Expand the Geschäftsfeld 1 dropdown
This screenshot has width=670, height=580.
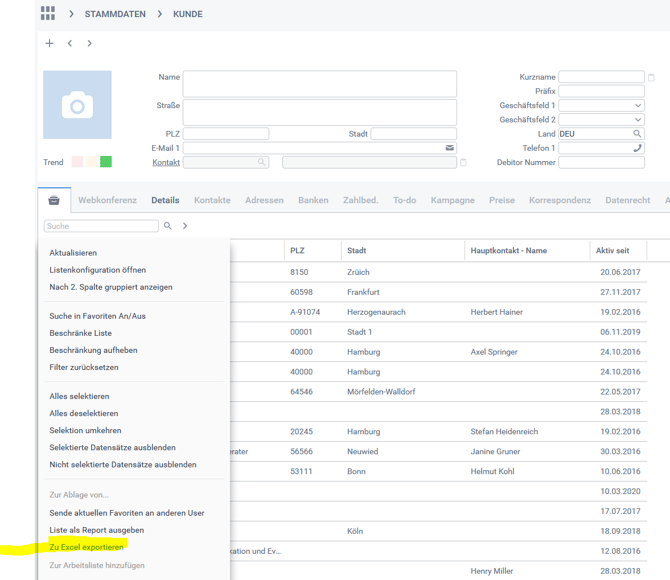637,105
